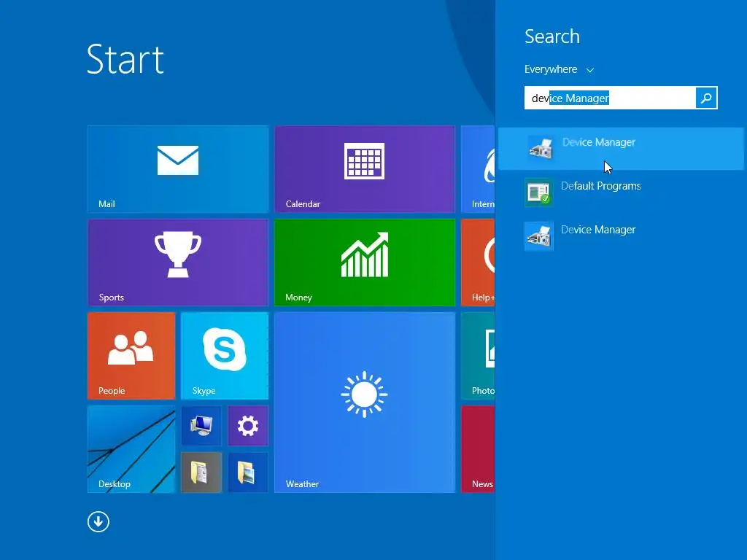Click the Default Programs result icon
Image resolution: width=747 pixels, height=560 pixels.
click(539, 192)
